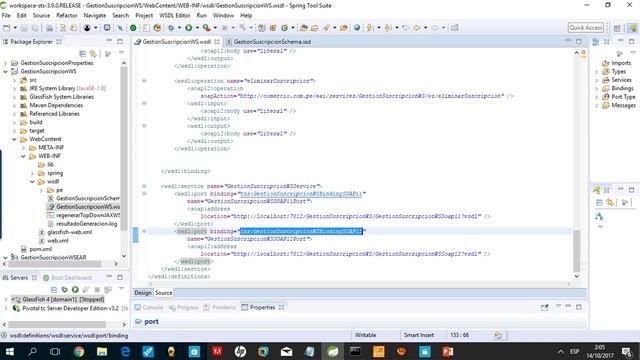Click the Debug bug icon in toolbar

[171, 28]
